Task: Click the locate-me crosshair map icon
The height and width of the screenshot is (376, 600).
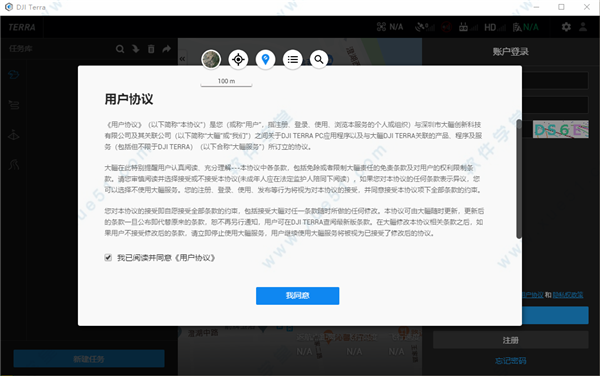Action: [238, 59]
